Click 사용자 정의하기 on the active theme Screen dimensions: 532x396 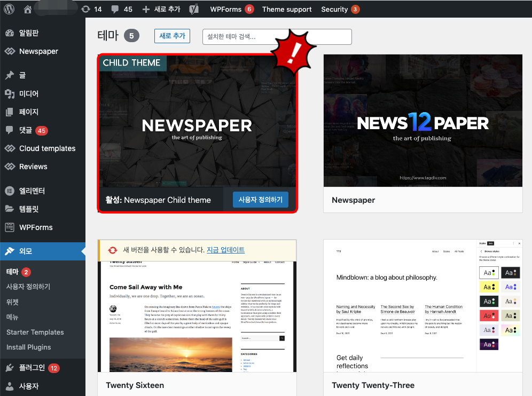(x=260, y=199)
